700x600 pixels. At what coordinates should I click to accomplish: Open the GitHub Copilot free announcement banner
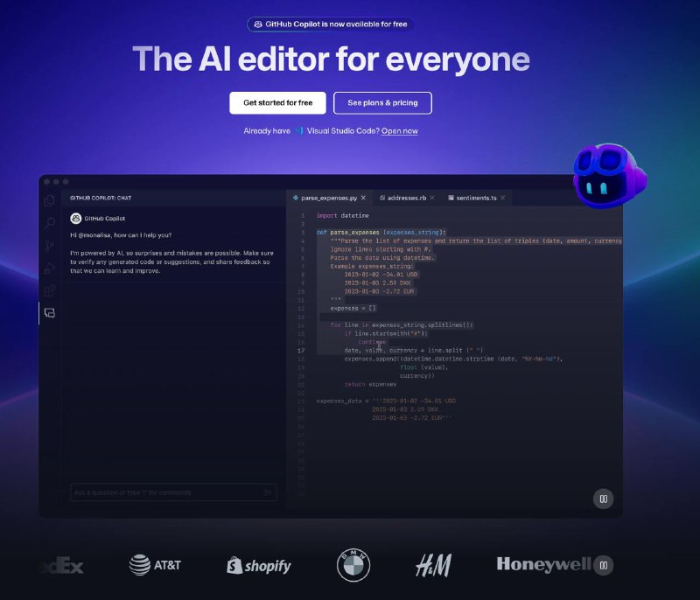tap(331, 24)
